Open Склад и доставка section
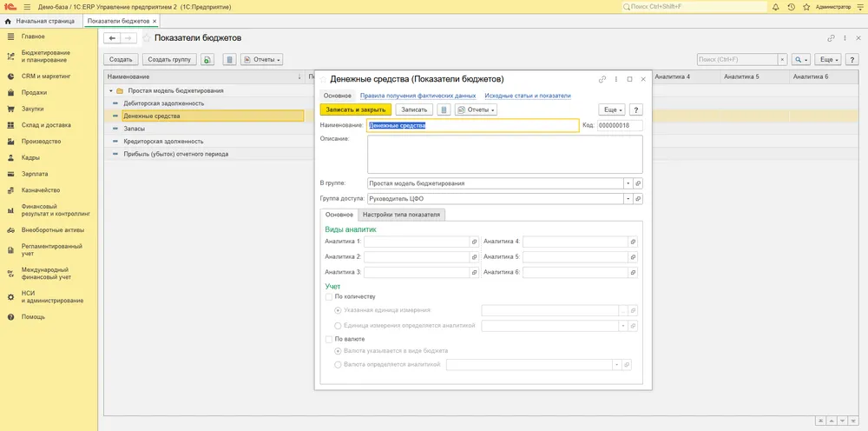Screen dimensions: 868x431 click(46, 125)
